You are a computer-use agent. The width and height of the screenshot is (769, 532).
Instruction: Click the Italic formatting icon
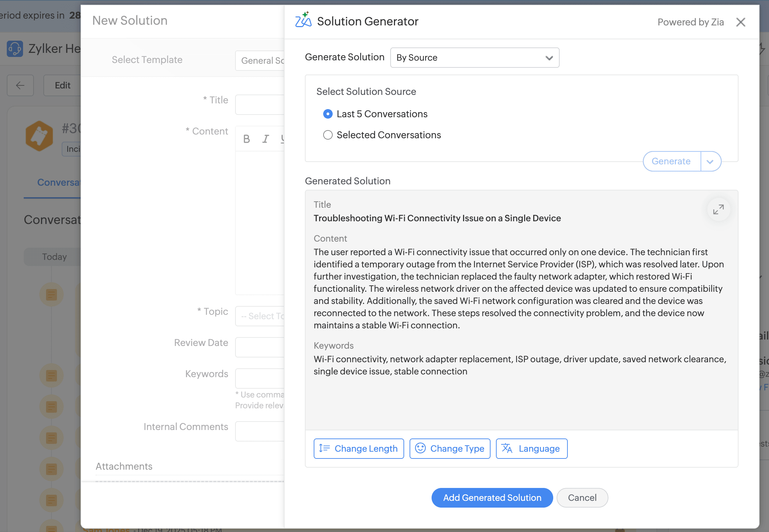click(266, 139)
